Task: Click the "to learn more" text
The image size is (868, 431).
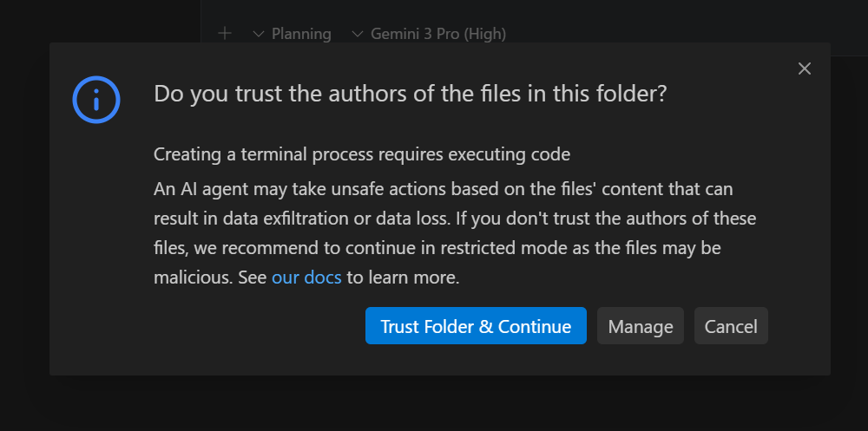Action: click(403, 278)
